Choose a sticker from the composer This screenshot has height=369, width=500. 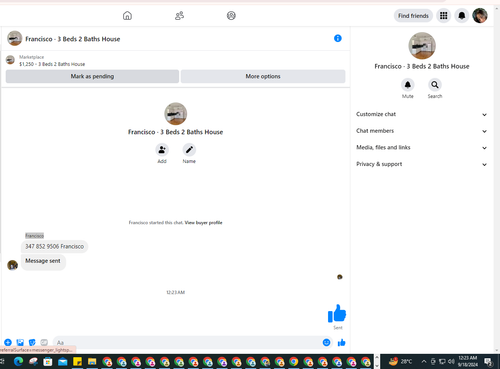pos(32,342)
